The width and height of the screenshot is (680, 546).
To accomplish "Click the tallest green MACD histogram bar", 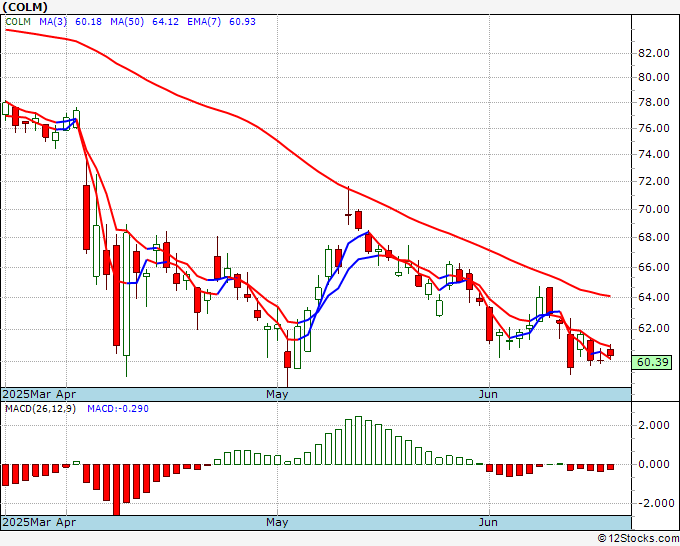I will coord(358,441).
